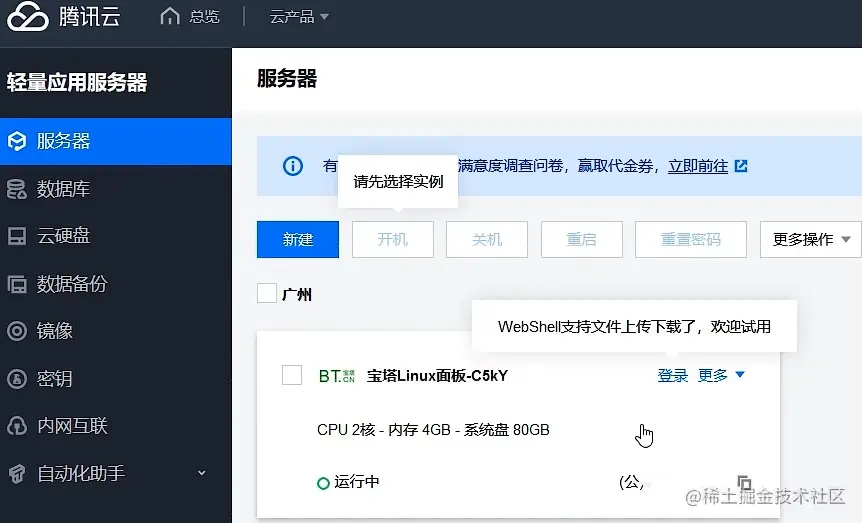Follow the 立即前往 link

(698, 166)
